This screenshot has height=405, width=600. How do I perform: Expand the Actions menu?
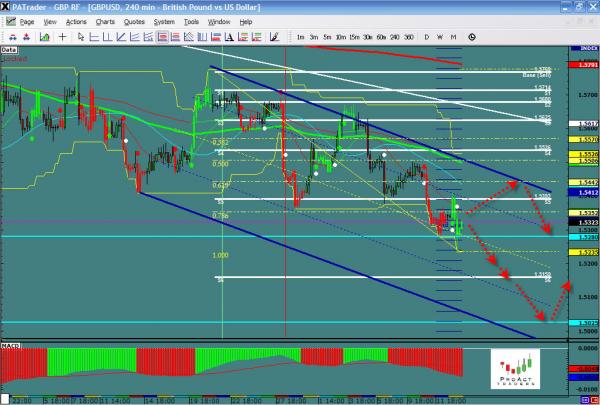tap(76, 20)
